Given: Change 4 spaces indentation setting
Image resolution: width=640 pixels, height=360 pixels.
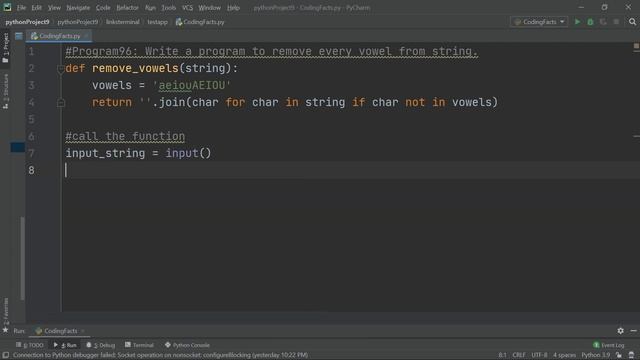Looking at the screenshot, I should tap(564, 356).
